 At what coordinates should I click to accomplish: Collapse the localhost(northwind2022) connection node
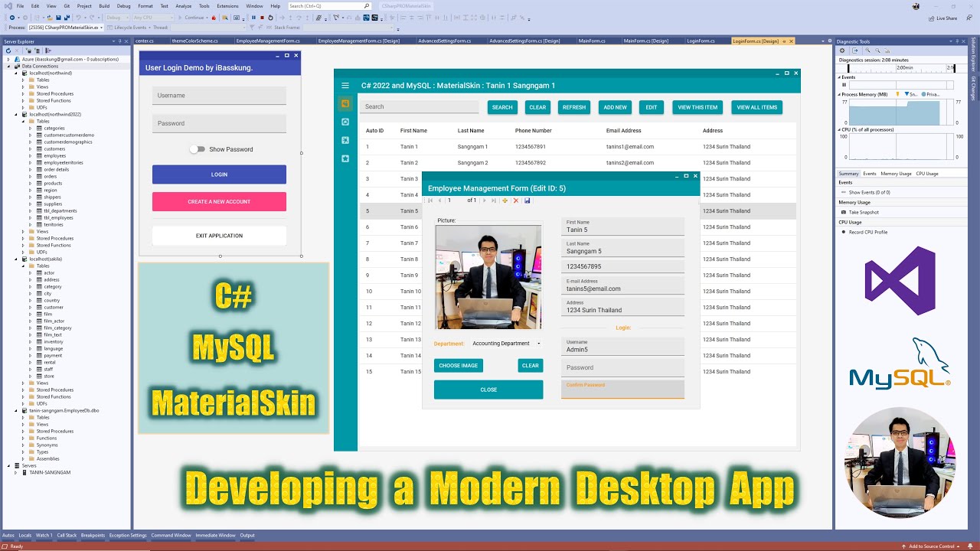(x=16, y=114)
